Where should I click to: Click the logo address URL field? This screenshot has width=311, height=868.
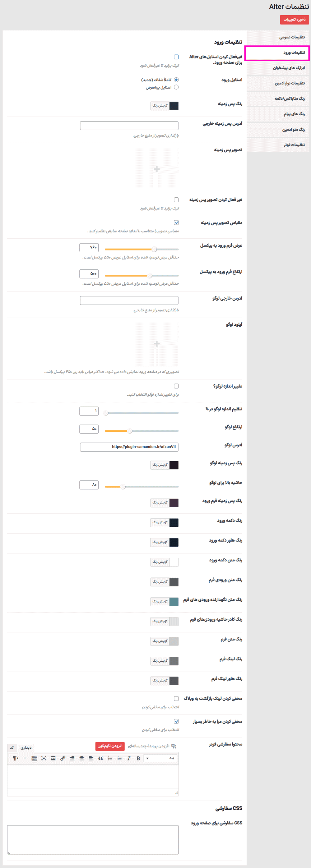click(x=129, y=447)
